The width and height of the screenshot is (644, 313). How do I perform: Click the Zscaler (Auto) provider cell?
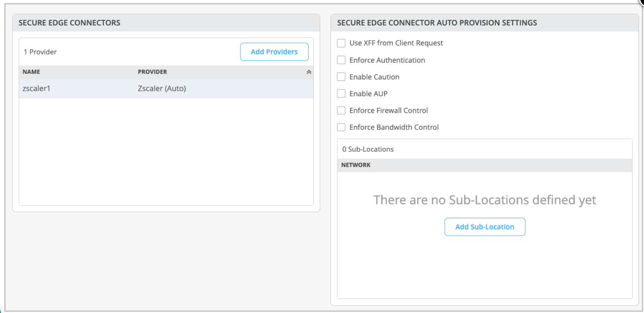point(162,89)
